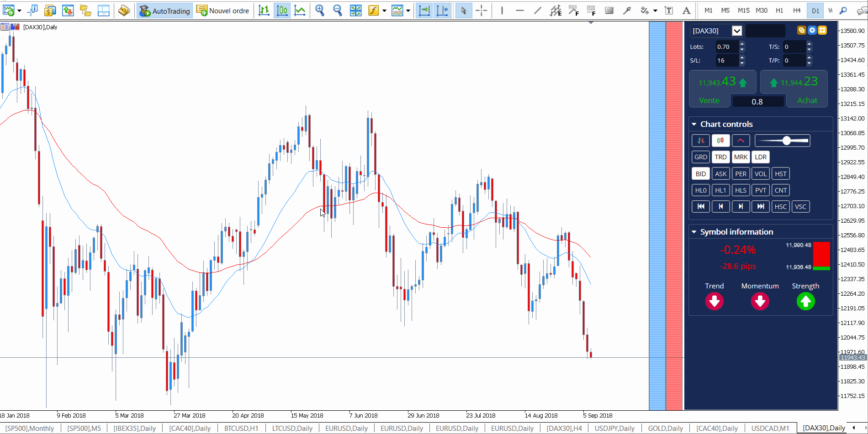Toggle the LDR button
The image size is (868, 434).
761,157
